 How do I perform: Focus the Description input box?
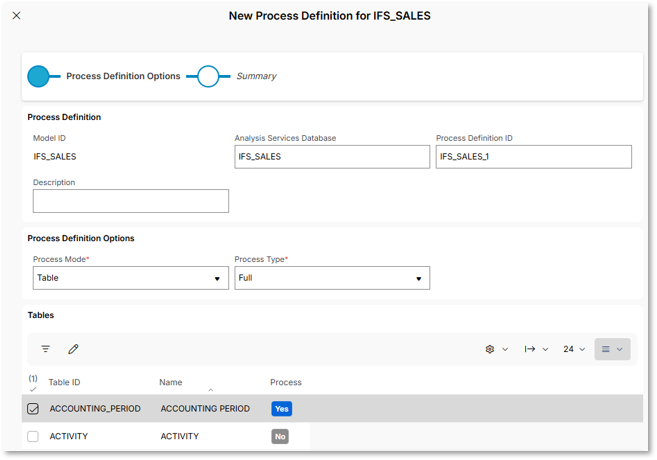[x=131, y=201]
